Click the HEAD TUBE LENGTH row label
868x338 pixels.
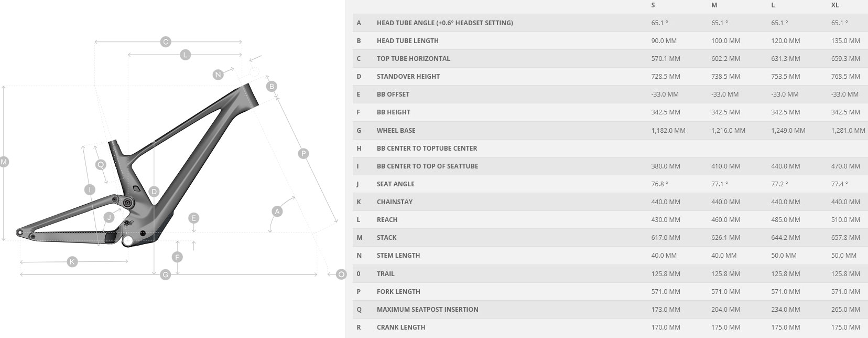tap(407, 41)
